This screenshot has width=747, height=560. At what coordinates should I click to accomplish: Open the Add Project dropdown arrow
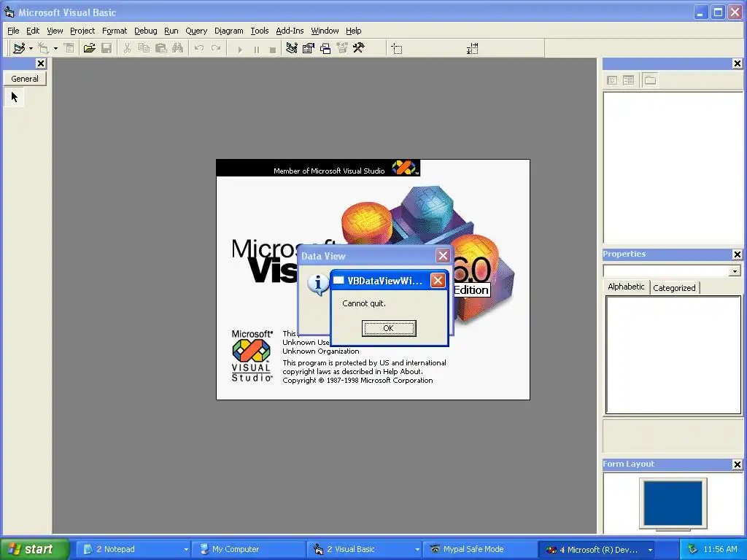coord(31,48)
